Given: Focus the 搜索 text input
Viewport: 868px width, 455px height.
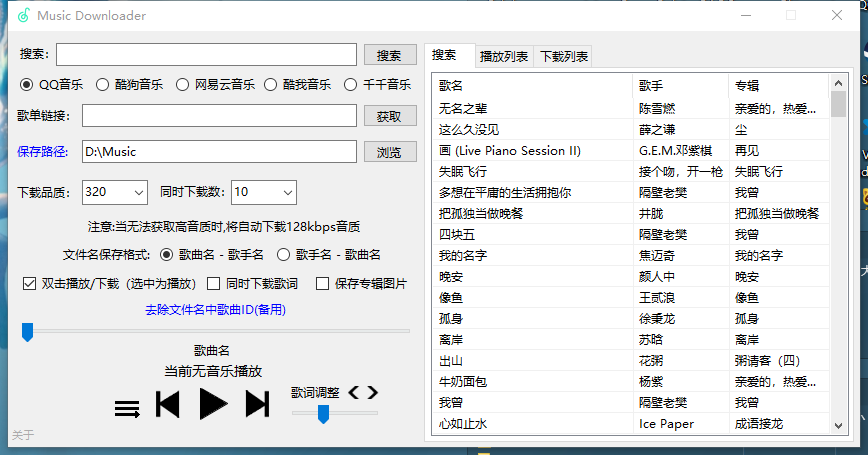Looking at the screenshot, I should (x=206, y=55).
